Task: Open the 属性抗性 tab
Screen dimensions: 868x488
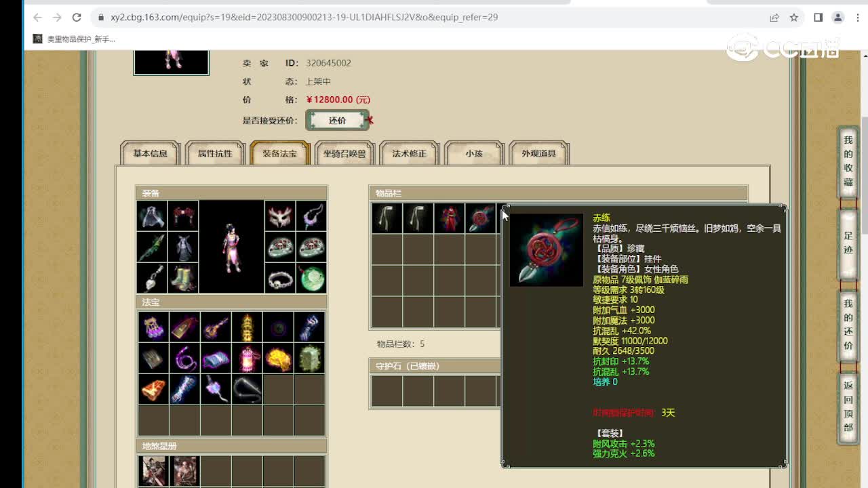Action: (215, 153)
